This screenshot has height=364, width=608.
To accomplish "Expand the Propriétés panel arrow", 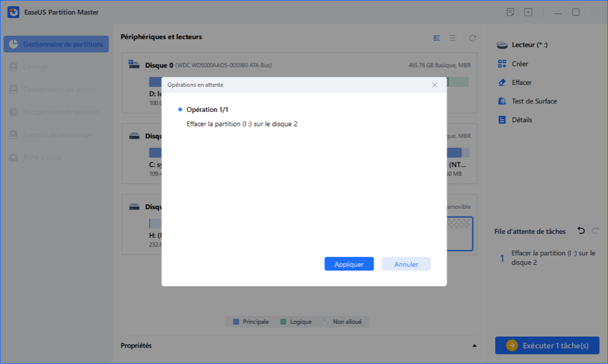I will (x=474, y=346).
